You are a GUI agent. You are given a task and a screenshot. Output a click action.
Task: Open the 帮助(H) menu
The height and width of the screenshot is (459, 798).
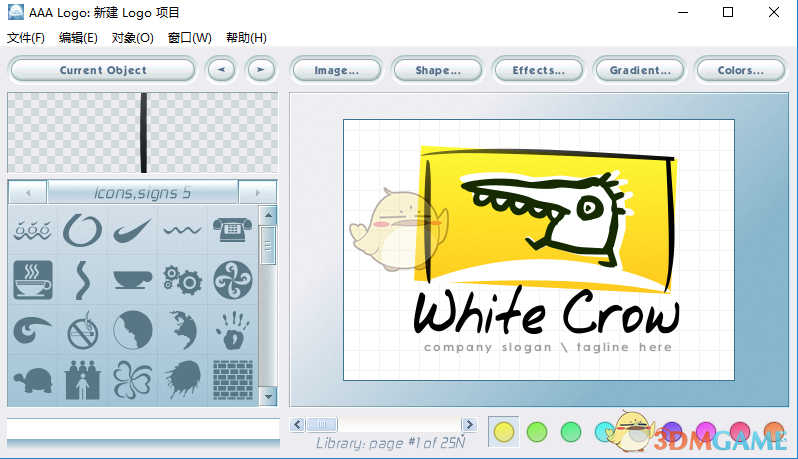click(246, 38)
